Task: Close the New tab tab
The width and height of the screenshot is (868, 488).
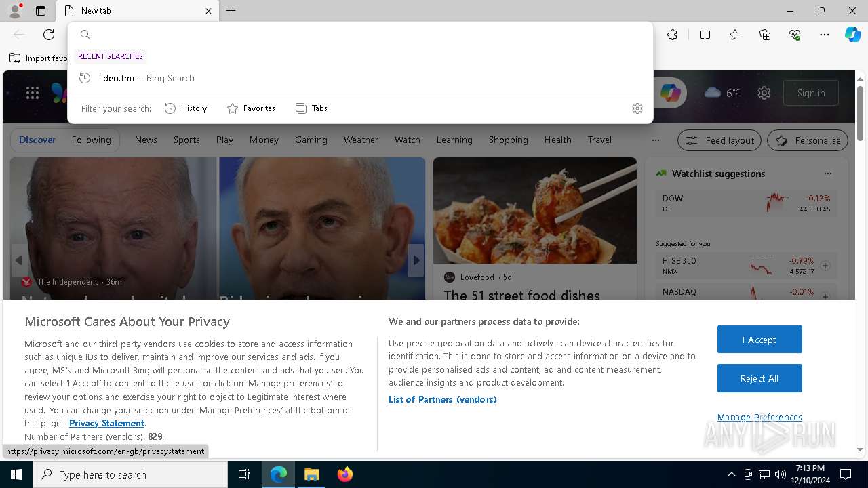Action: 208,11
